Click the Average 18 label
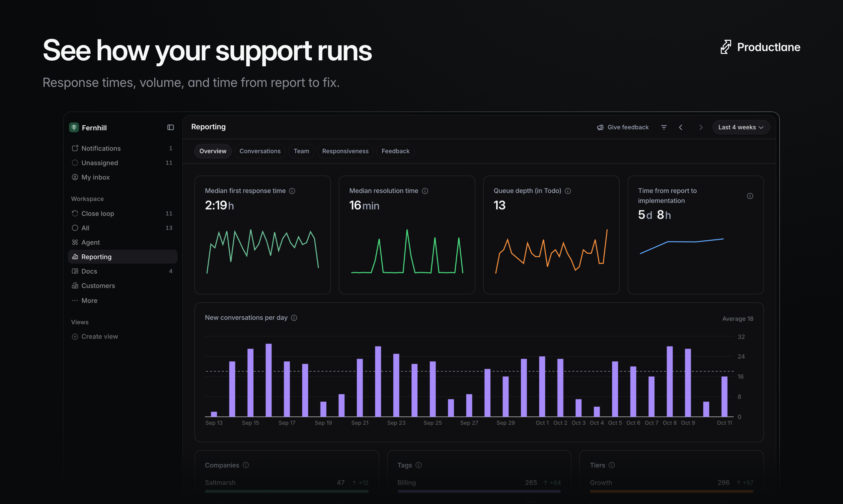843x504 pixels. 737,319
